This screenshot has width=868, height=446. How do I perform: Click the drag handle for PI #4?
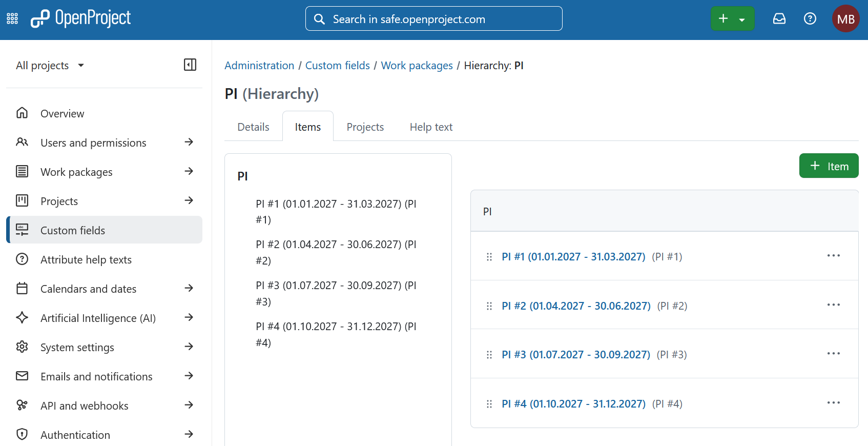(489, 404)
